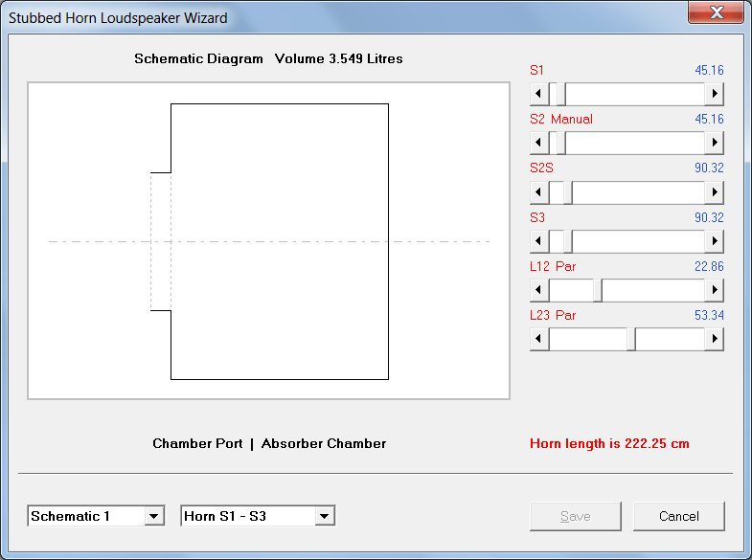
Task: Increase S2S using its right arrow
Action: (714, 191)
